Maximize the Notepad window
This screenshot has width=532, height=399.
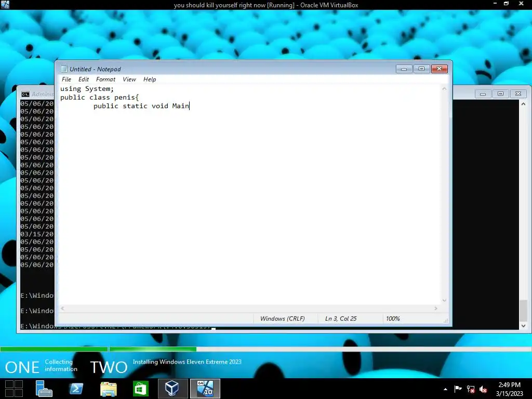coord(421,69)
